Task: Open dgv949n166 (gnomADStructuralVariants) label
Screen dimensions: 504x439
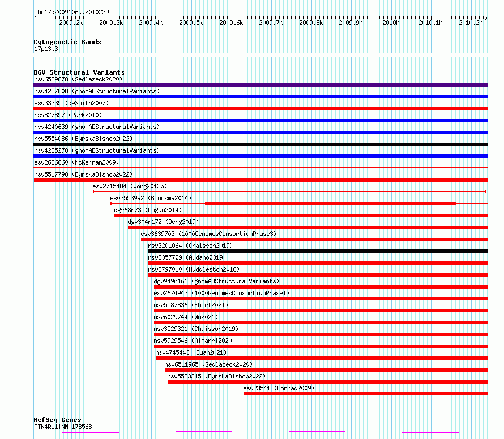Action: click(x=217, y=281)
